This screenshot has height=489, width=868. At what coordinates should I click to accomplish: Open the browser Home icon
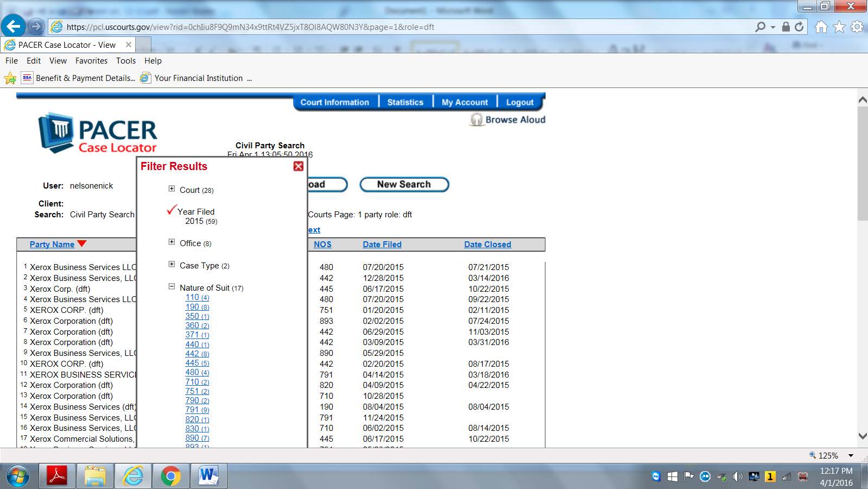click(x=821, y=27)
